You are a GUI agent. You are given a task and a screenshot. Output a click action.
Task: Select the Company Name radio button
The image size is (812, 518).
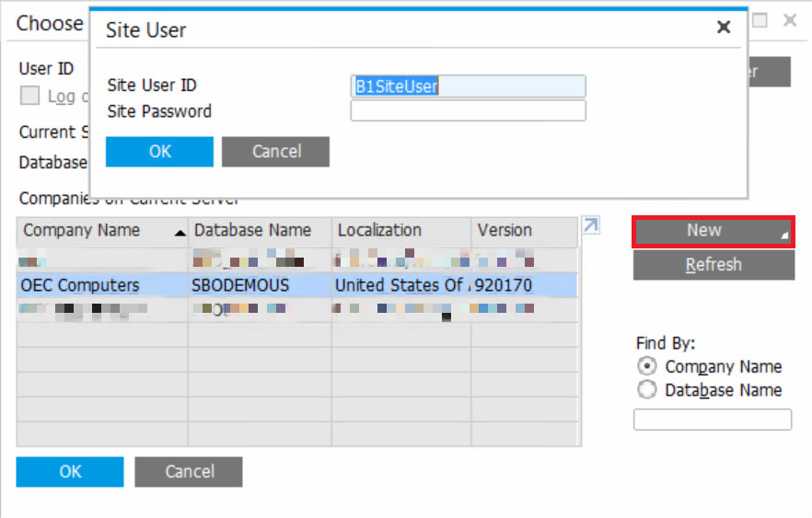click(x=647, y=366)
